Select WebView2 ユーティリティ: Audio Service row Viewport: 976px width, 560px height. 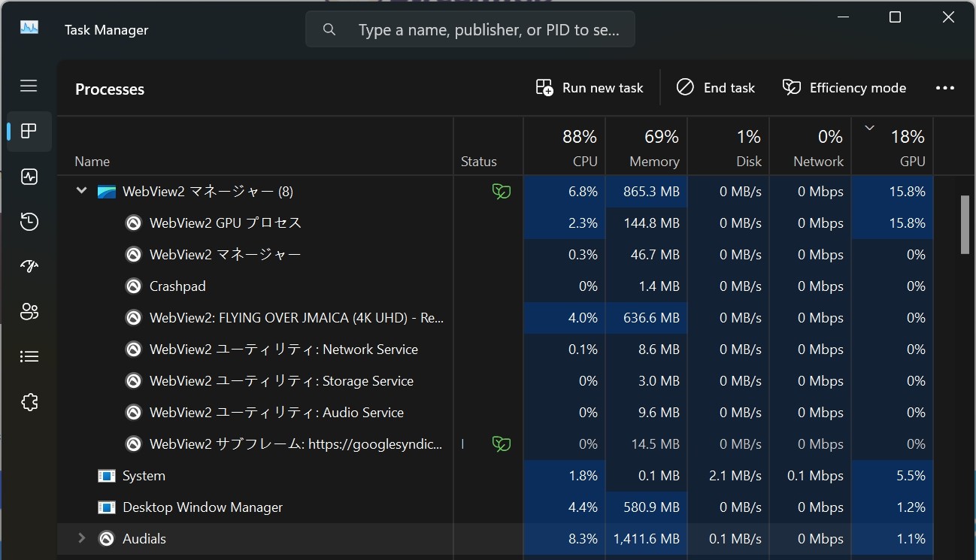495,413
